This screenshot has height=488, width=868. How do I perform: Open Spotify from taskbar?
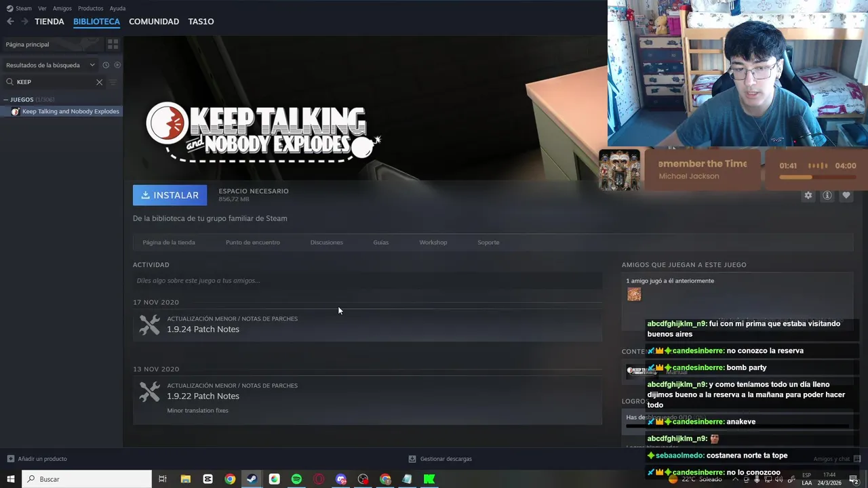pyautogui.click(x=296, y=479)
